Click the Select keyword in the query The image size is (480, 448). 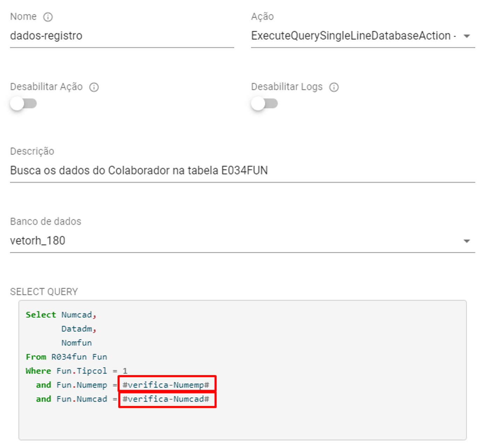click(41, 315)
